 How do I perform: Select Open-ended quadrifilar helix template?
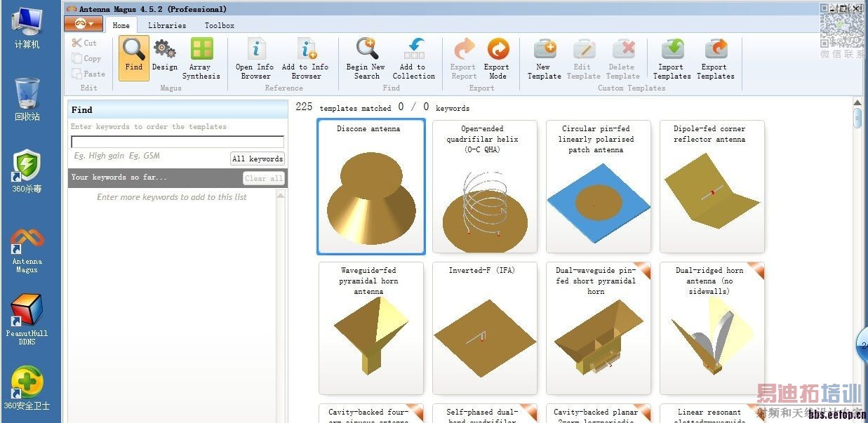485,187
